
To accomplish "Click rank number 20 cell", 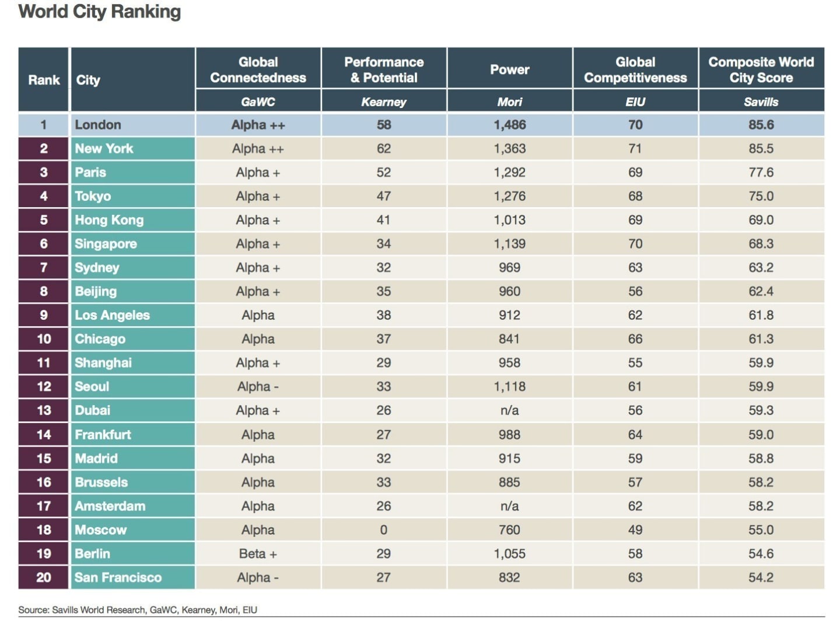I will pyautogui.click(x=44, y=577).
